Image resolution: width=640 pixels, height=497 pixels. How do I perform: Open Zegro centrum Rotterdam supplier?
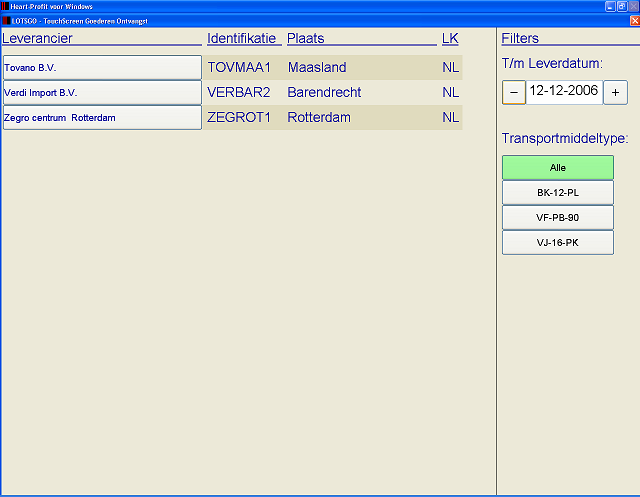pyautogui.click(x=102, y=118)
